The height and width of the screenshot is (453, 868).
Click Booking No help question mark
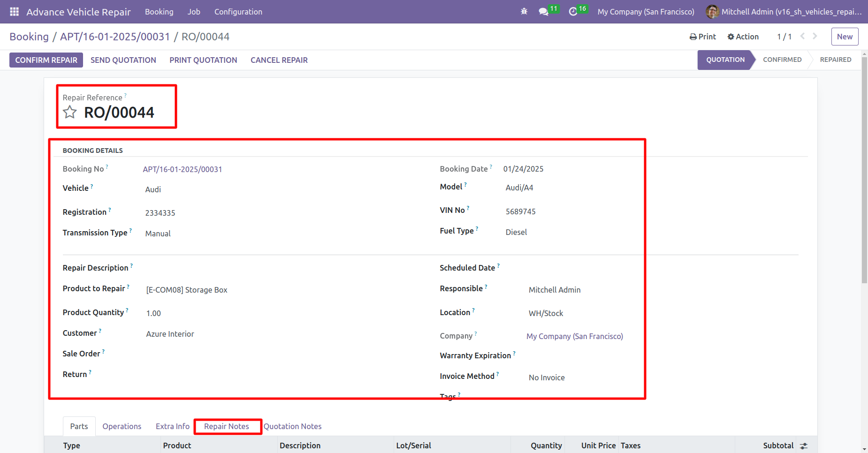[x=107, y=166]
